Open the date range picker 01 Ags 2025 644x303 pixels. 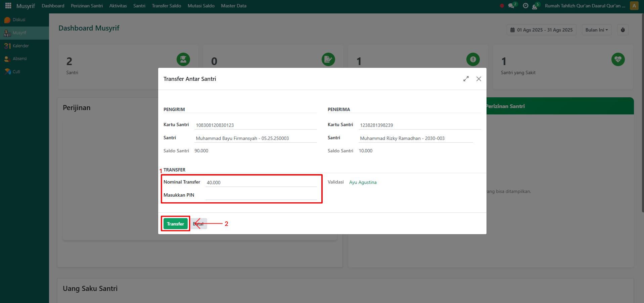(541, 30)
